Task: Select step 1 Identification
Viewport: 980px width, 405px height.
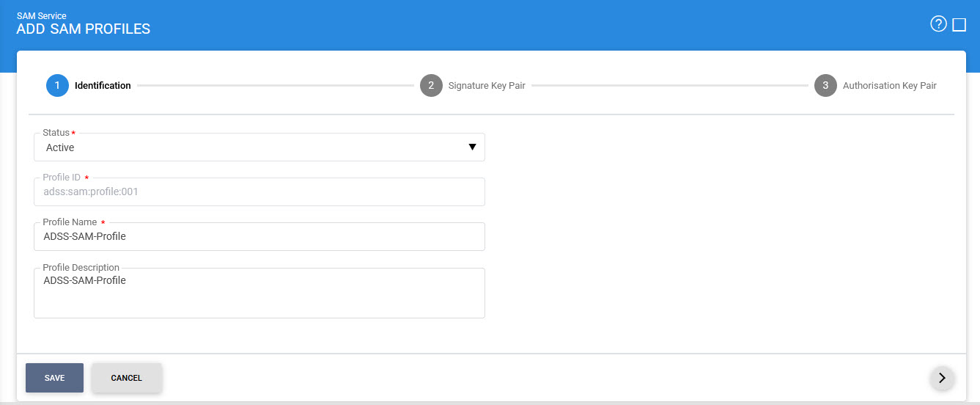Action: point(89,85)
